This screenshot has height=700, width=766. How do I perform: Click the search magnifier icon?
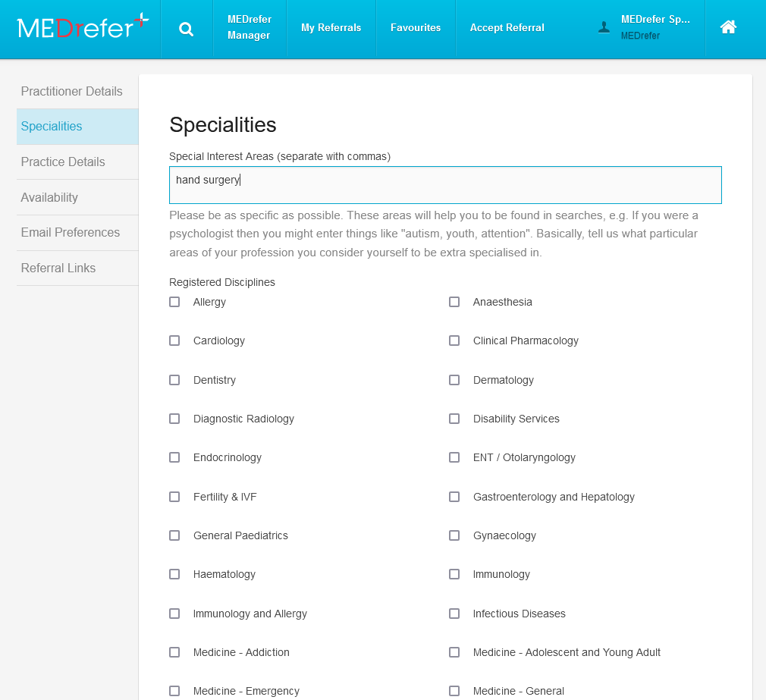187,30
